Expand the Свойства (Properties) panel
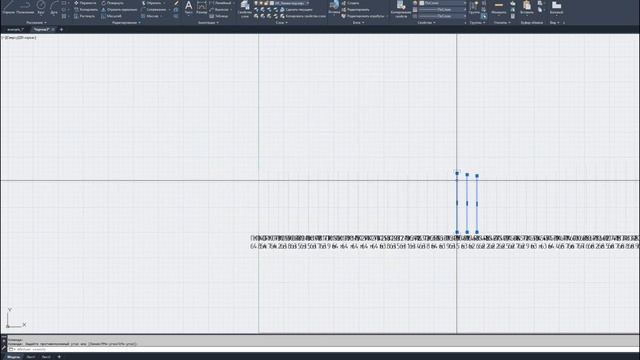640x360 pixels. (427, 22)
